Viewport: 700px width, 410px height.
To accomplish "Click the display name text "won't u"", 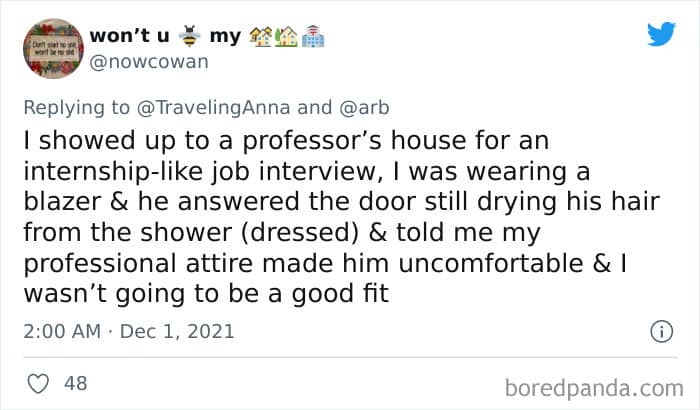I will pos(129,37).
